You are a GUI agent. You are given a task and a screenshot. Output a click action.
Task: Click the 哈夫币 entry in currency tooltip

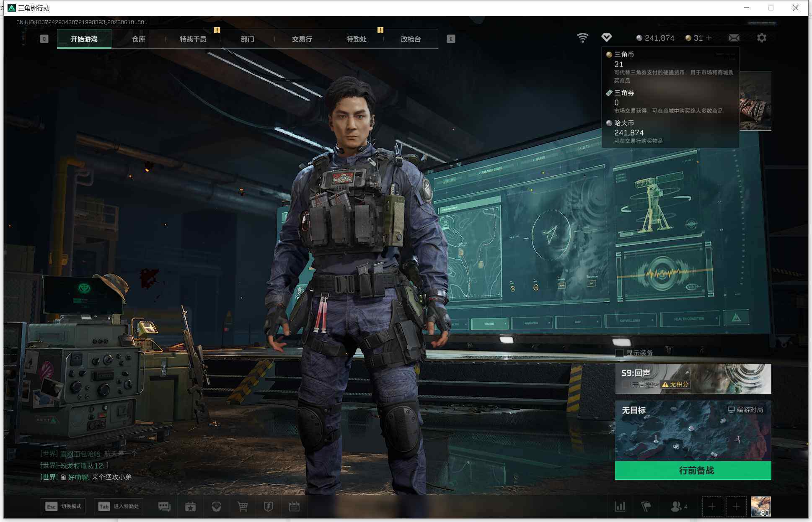670,131
